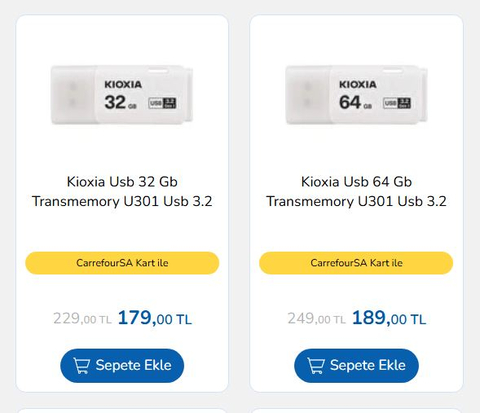Click the 64 GB capacity label on the drive image
This screenshot has width=480, height=413.
(x=355, y=102)
